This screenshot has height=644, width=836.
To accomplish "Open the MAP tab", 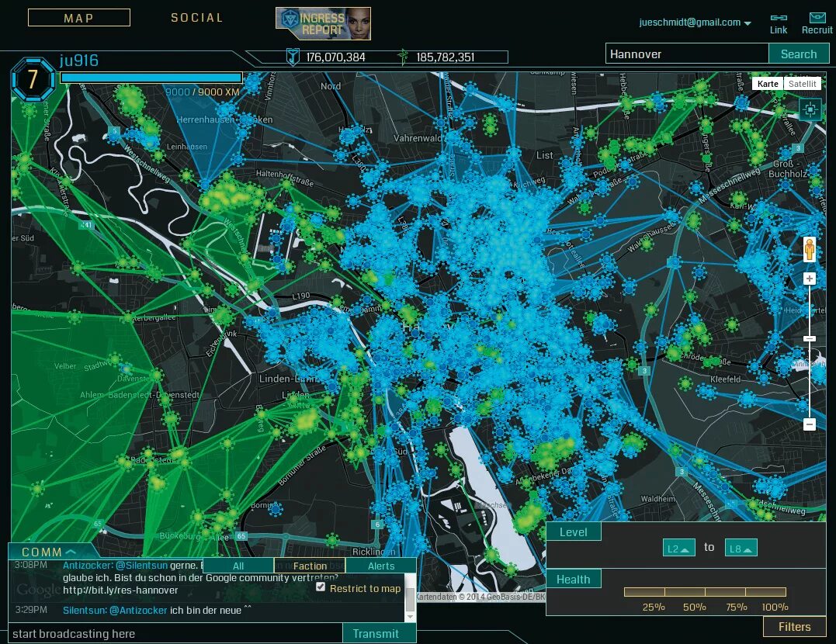I will [x=79, y=18].
